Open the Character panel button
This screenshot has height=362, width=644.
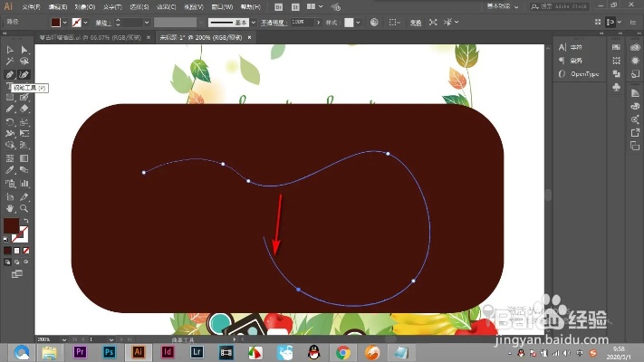pyautogui.click(x=571, y=47)
